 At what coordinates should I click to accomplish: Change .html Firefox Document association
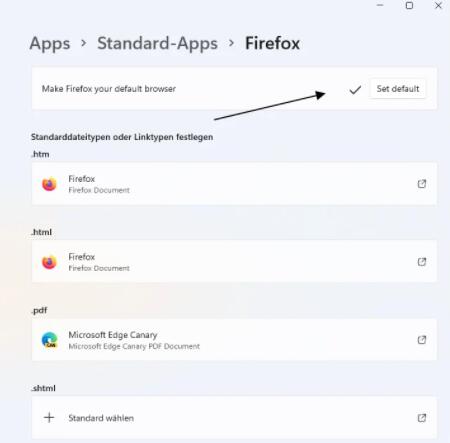tap(234, 262)
